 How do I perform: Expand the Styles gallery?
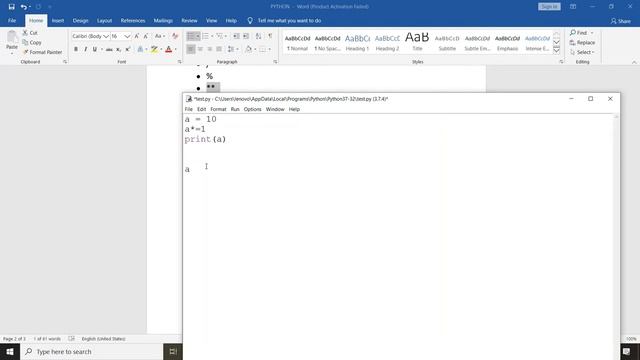click(556, 51)
